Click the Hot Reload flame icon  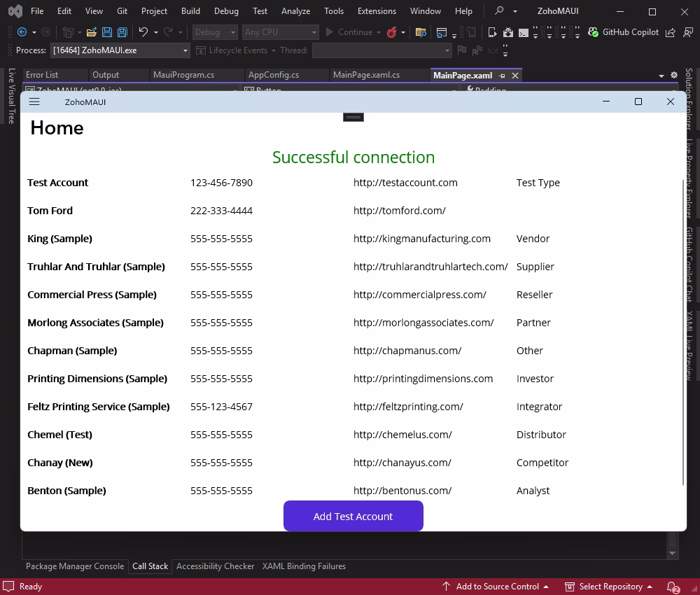point(392,32)
